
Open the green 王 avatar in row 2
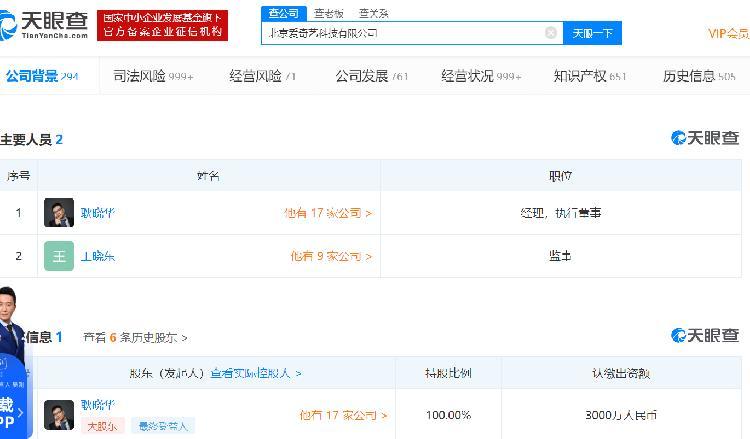click(x=59, y=256)
